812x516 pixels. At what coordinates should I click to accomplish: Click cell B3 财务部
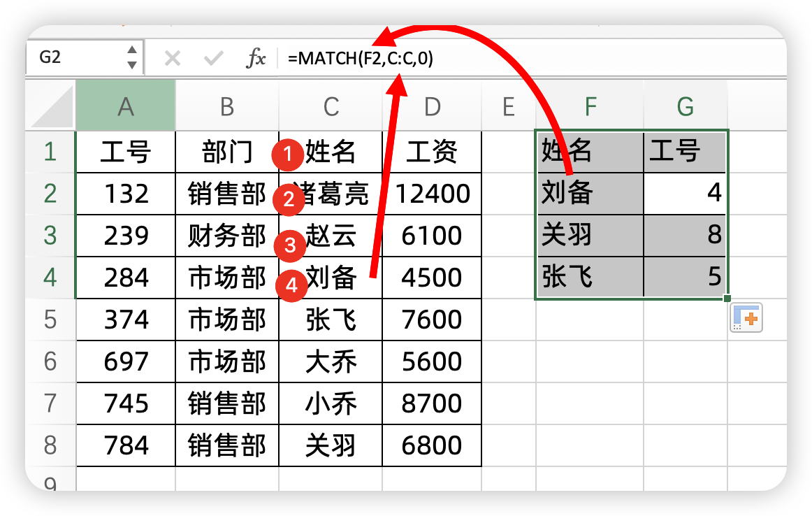(x=227, y=236)
